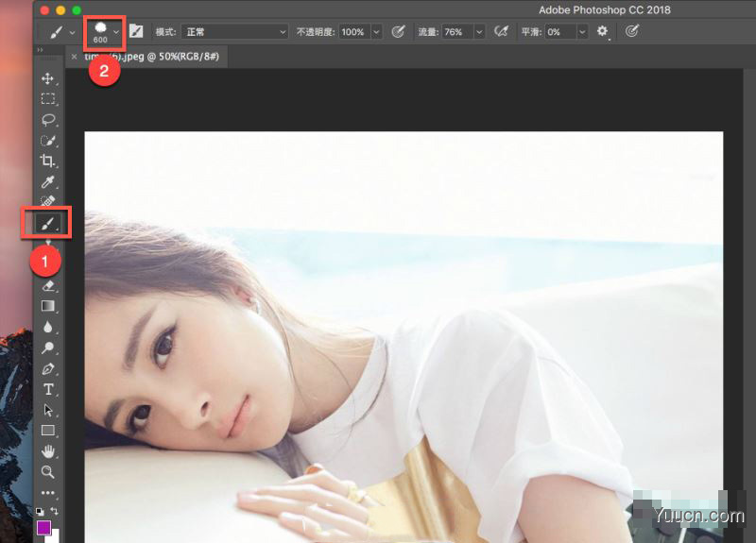756x543 pixels.
Task: Toggle the brush settings panel
Action: click(136, 32)
